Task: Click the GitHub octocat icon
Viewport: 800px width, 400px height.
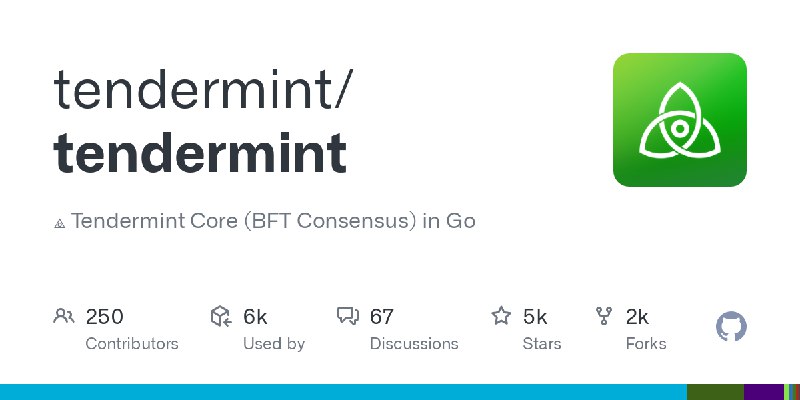Action: tap(732, 327)
